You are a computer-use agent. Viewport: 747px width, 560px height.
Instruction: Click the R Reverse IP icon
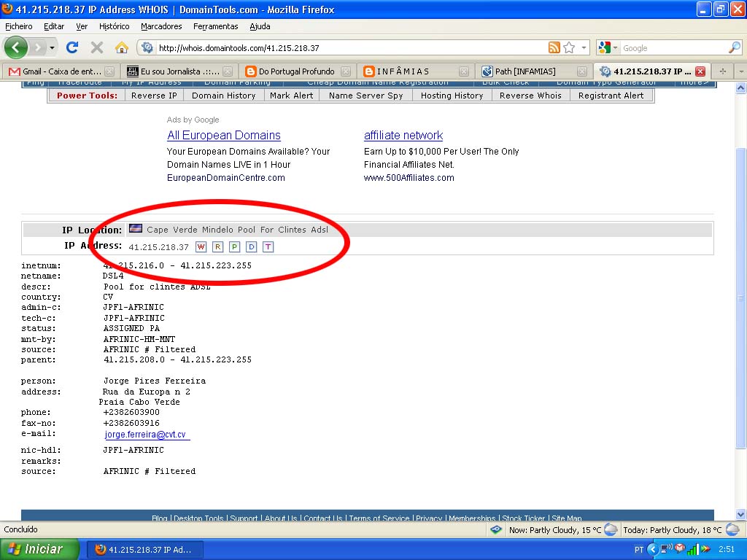pos(217,246)
